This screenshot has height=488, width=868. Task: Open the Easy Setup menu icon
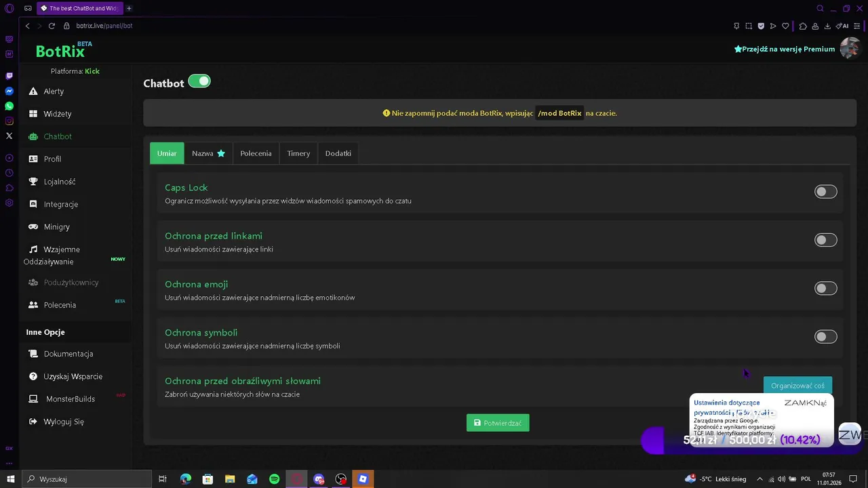click(x=857, y=26)
